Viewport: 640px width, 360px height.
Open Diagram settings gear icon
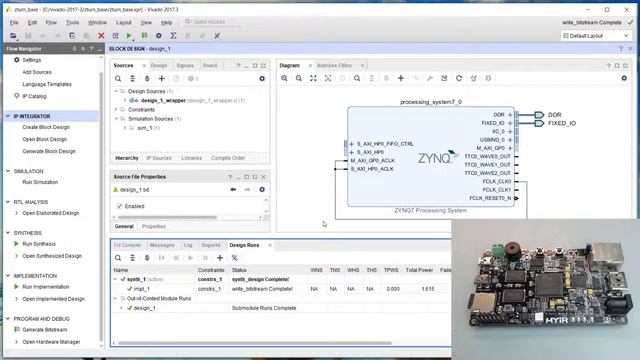[x=624, y=78]
